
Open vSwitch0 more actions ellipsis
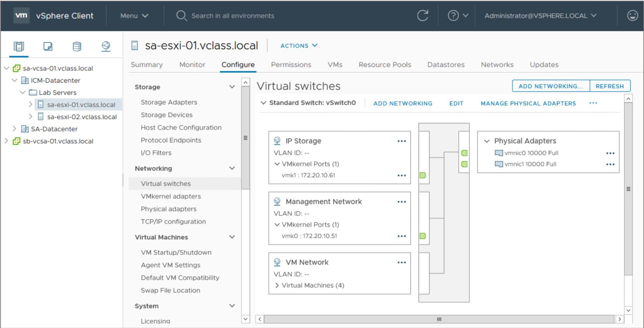[x=593, y=103]
